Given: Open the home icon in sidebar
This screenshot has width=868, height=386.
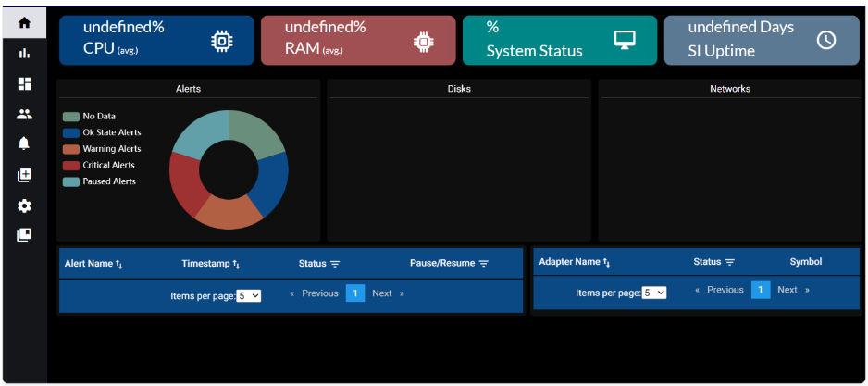Looking at the screenshot, I should [x=24, y=23].
